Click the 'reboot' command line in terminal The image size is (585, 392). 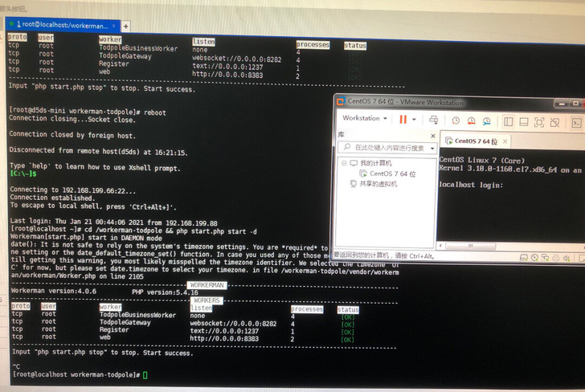[87, 112]
